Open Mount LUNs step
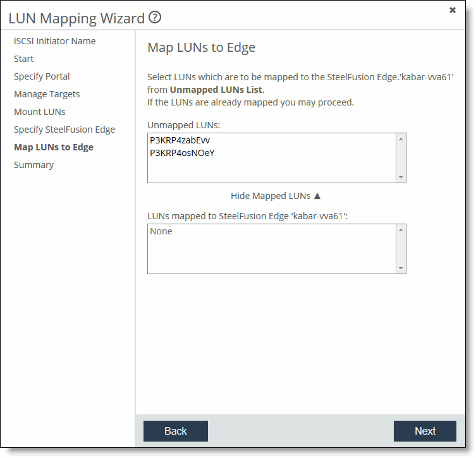Image resolution: width=476 pixels, height=458 pixels. point(39,112)
